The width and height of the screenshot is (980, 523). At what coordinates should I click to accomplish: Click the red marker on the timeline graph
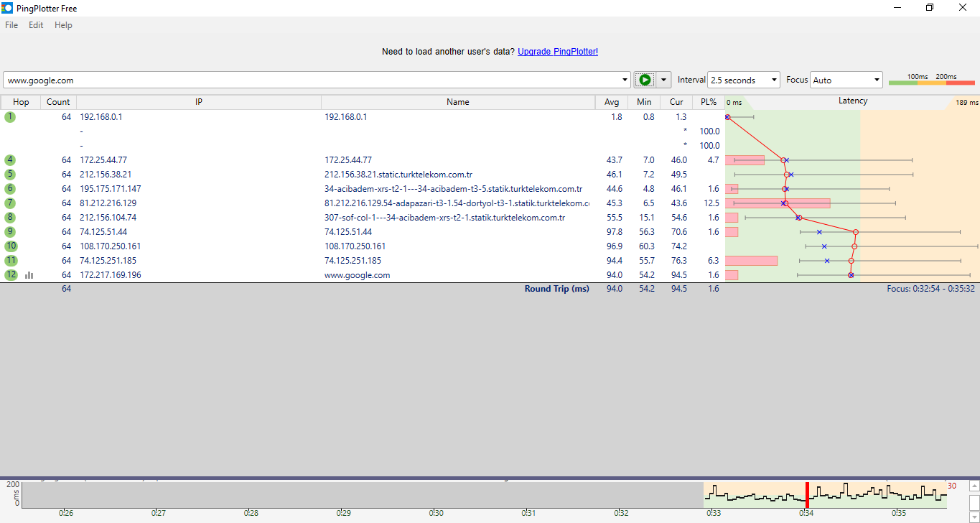[807, 495]
